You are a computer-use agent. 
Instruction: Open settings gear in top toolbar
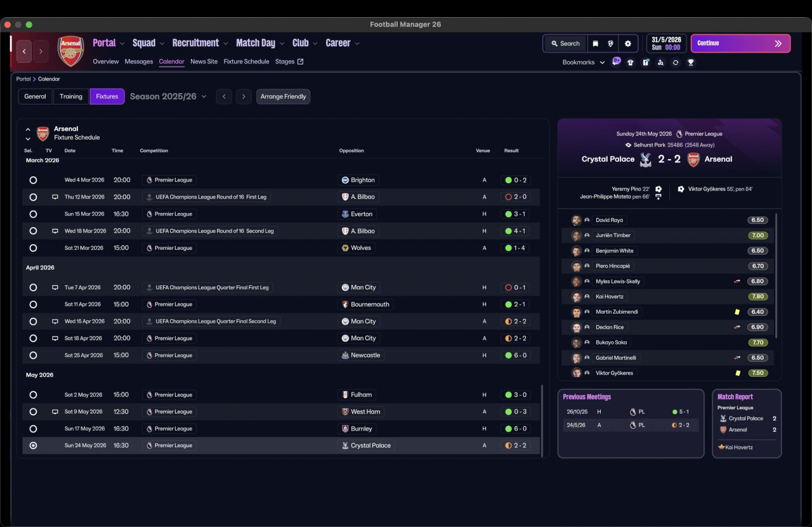[628, 44]
